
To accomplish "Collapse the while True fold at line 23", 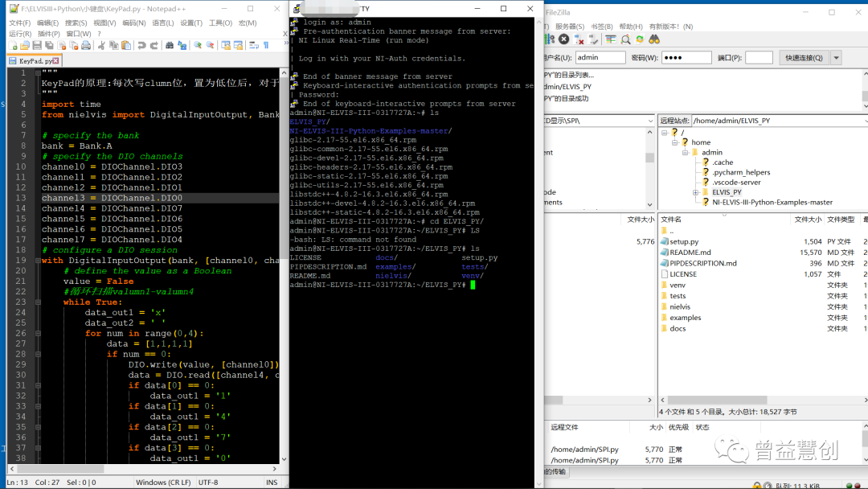I will 38,302.
